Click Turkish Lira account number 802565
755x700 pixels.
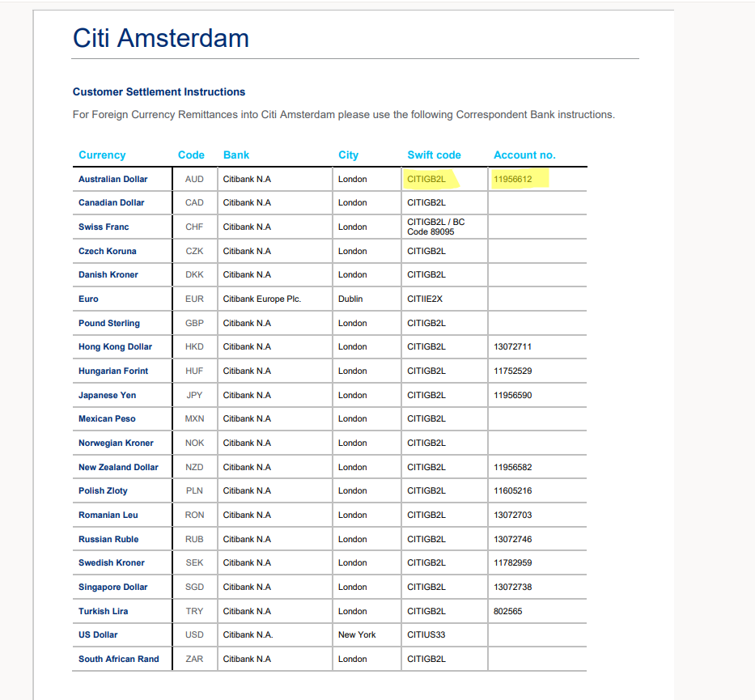507,611
